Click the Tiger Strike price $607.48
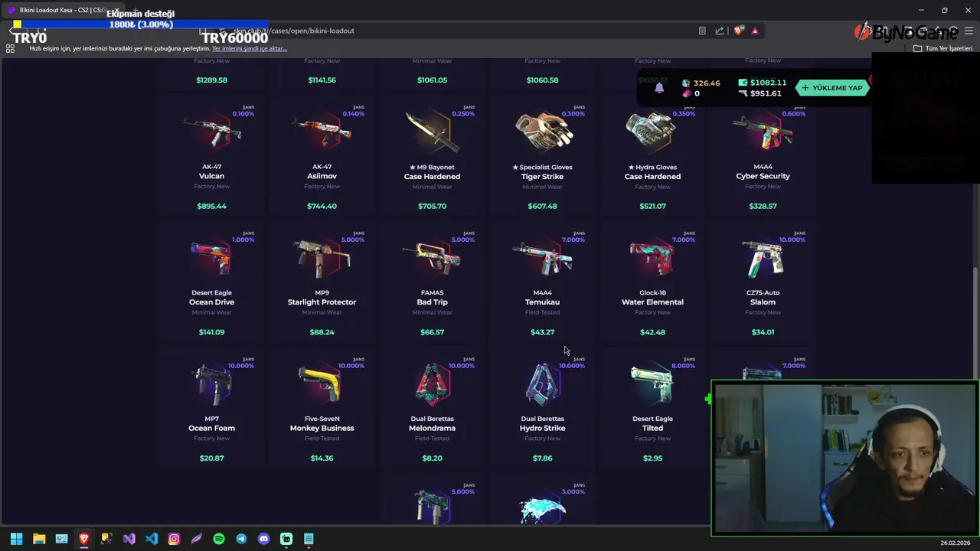The image size is (980, 551). click(543, 206)
